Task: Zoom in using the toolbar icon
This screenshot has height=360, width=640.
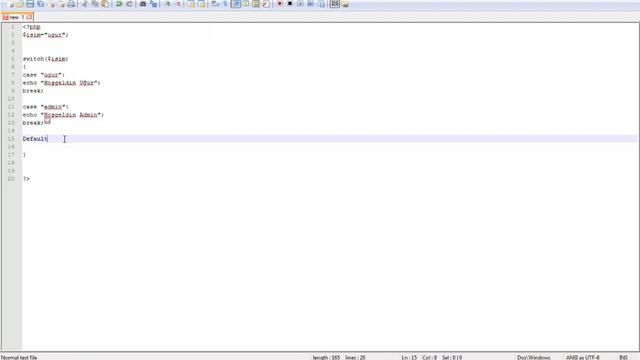Action: pos(167,4)
